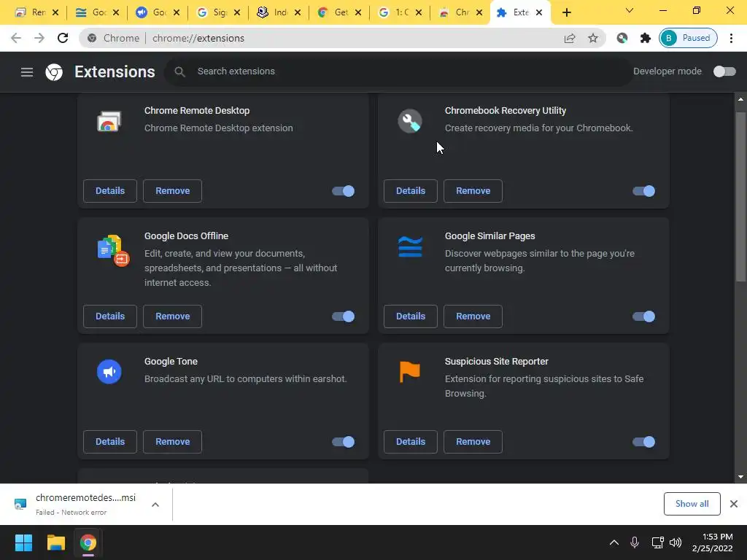Disable the Chrome Remote Desktop extension
Image resolution: width=747 pixels, height=560 pixels.
343,191
